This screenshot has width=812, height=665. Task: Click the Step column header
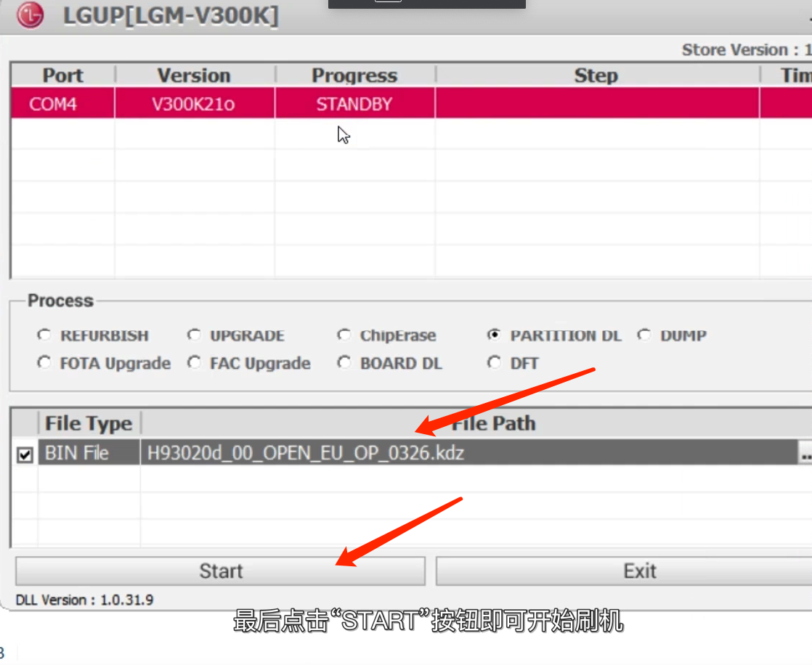596,76
